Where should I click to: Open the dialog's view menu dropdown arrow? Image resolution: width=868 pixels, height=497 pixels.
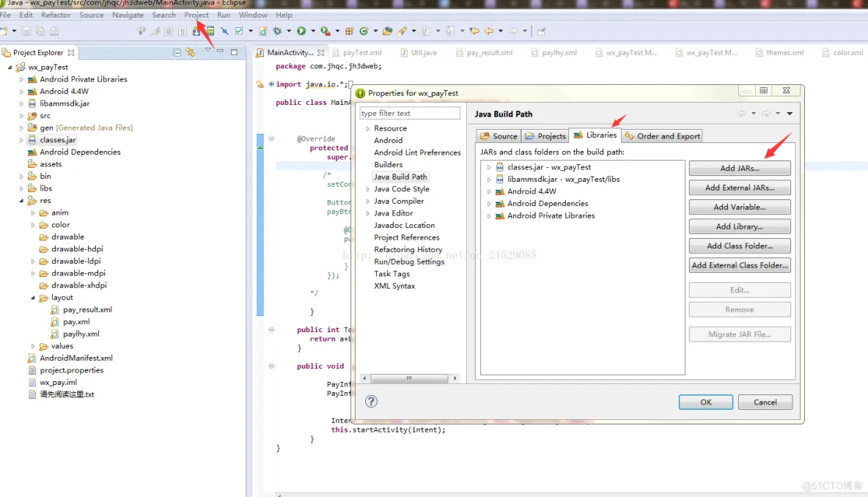[790, 114]
